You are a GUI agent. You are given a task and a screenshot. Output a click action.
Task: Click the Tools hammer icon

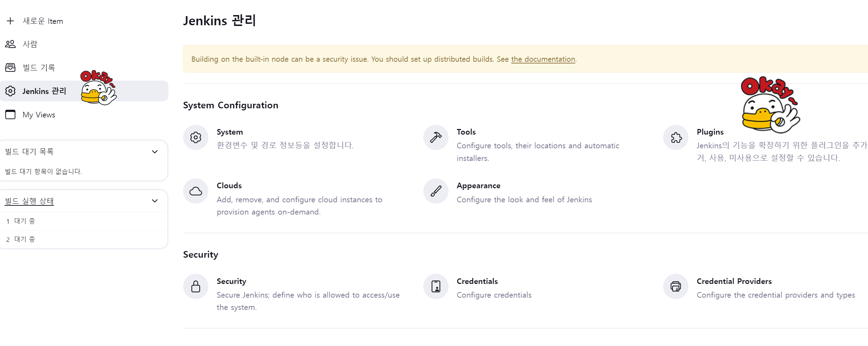pos(436,137)
